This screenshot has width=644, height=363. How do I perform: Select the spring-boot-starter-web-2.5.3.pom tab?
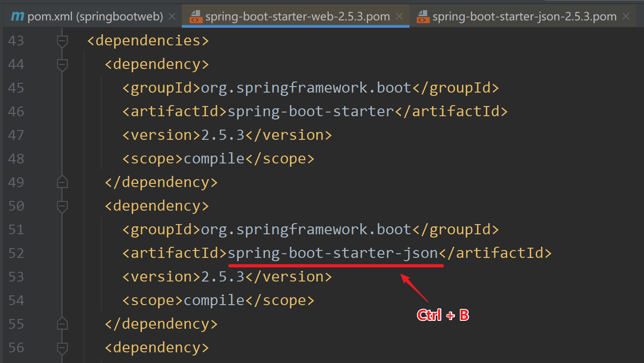tap(297, 17)
